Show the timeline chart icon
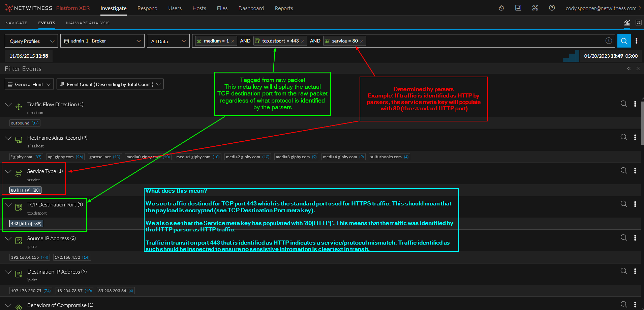Image resolution: width=644 pixels, height=310 pixels. [627, 23]
